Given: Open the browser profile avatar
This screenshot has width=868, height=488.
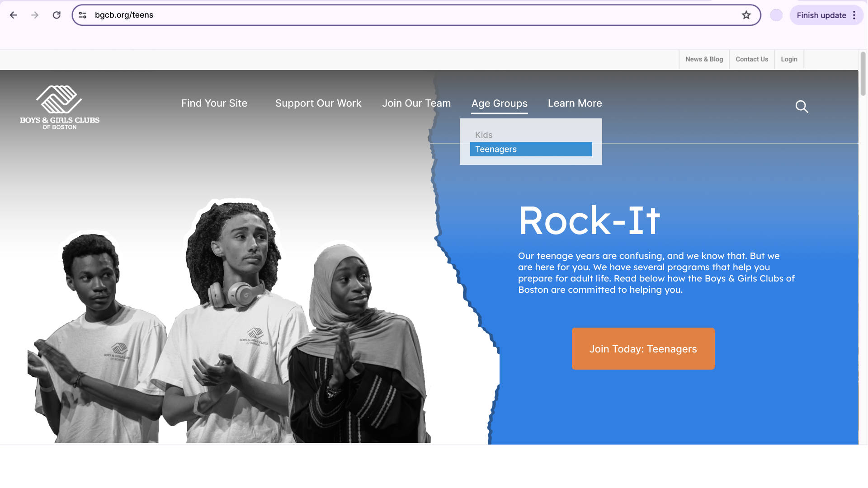Looking at the screenshot, I should (x=776, y=15).
